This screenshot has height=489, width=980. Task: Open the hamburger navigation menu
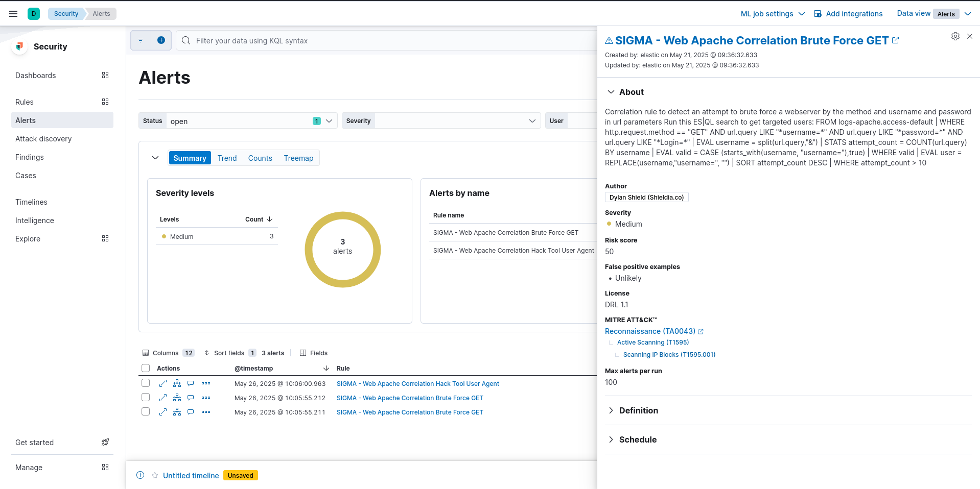13,14
